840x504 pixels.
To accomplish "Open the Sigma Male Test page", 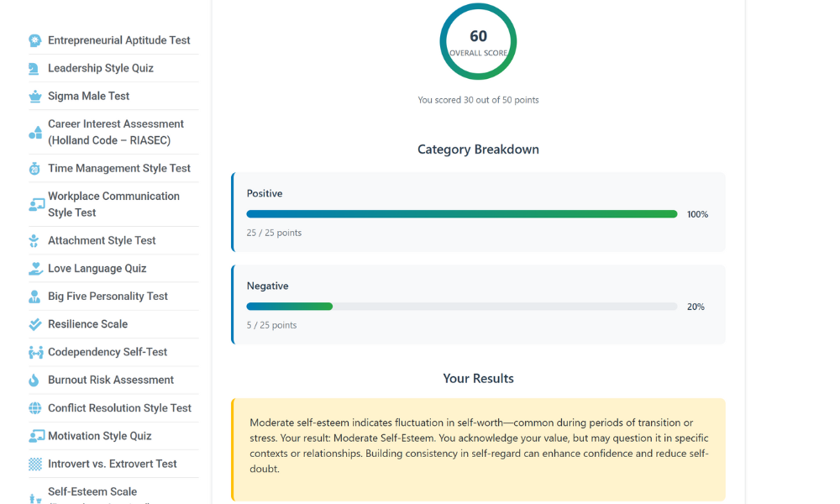I will [88, 96].
